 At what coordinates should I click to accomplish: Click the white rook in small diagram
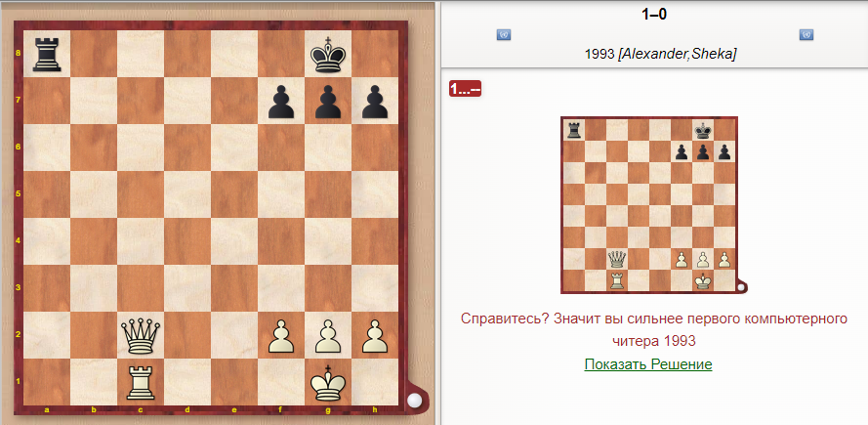(x=617, y=281)
